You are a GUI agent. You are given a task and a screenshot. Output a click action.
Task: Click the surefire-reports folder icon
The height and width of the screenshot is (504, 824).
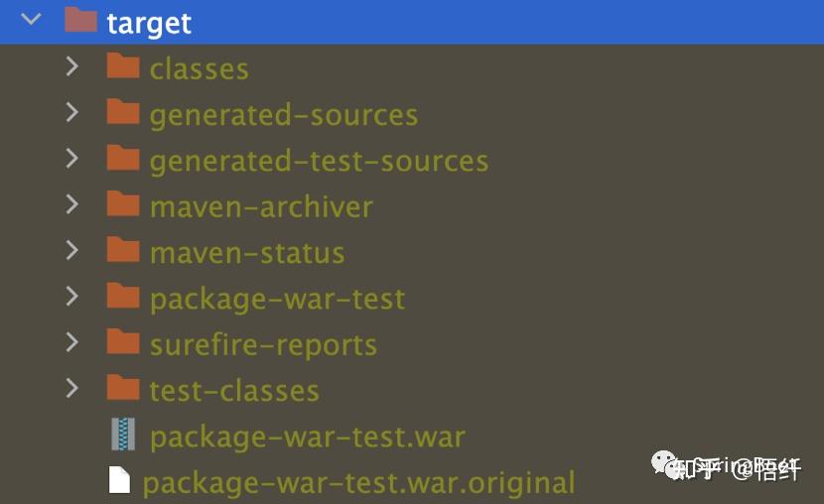[123, 342]
